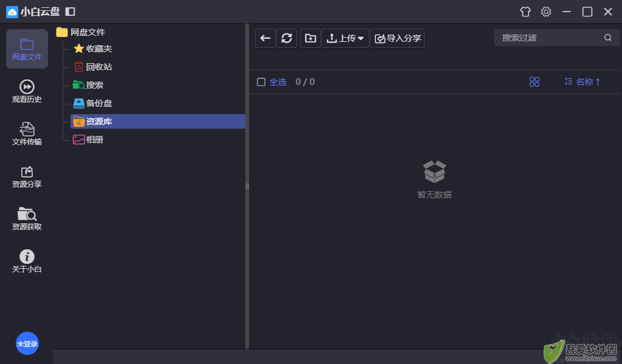This screenshot has height=364, width=622.
Task: Switch to grid view layout
Action: point(535,82)
